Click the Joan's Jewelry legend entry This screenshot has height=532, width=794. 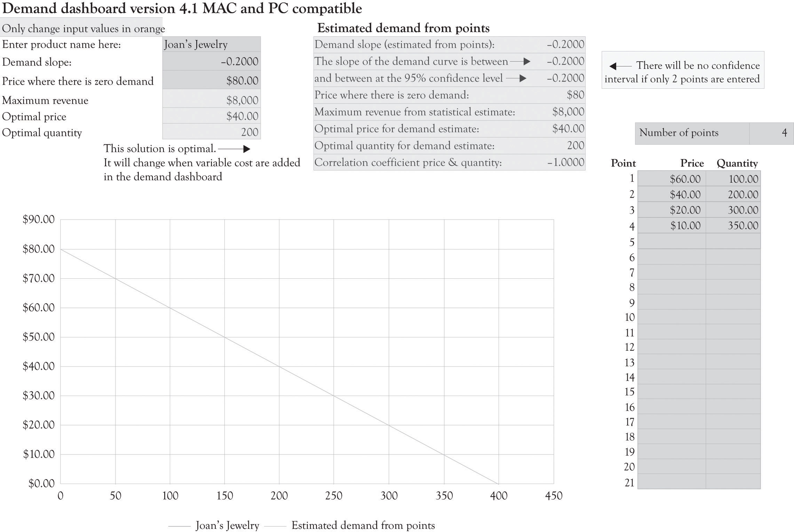click(214, 525)
